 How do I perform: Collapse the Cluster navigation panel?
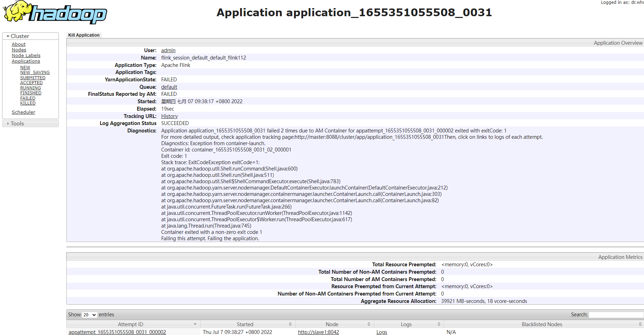point(8,36)
